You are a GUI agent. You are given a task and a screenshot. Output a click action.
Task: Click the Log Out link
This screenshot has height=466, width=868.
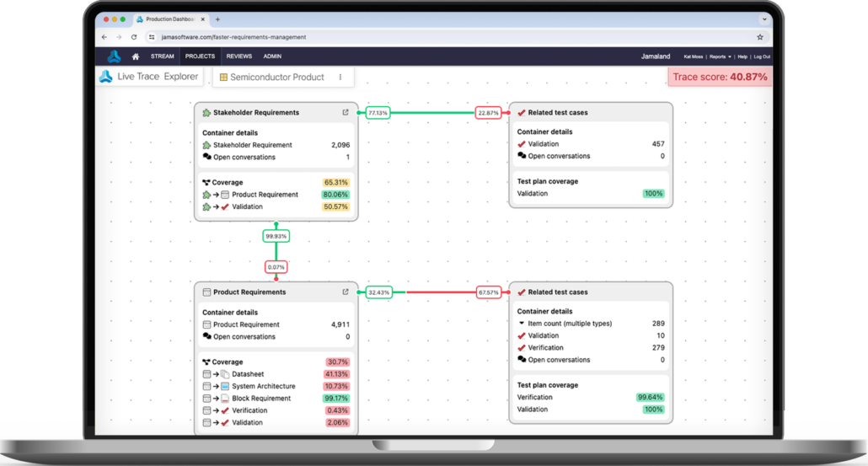click(762, 56)
